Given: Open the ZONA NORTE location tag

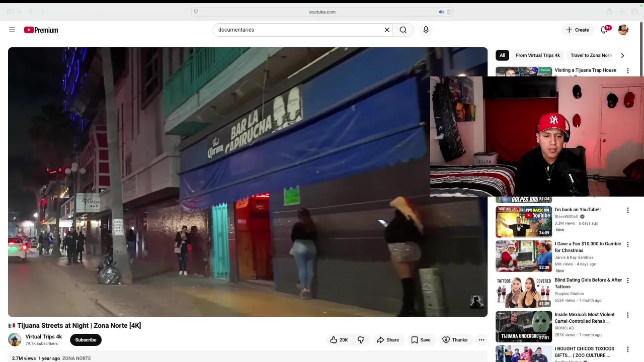Looking at the screenshot, I should click(76, 358).
